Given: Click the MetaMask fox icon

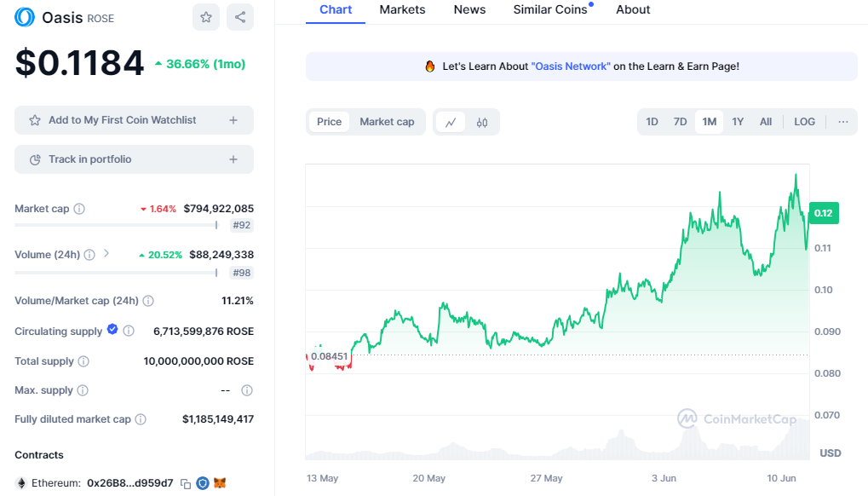Looking at the screenshot, I should coord(220,483).
